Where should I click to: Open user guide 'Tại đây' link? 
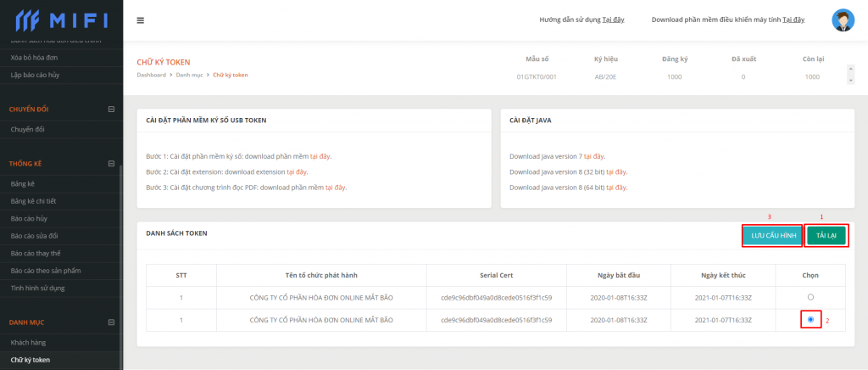(x=613, y=19)
